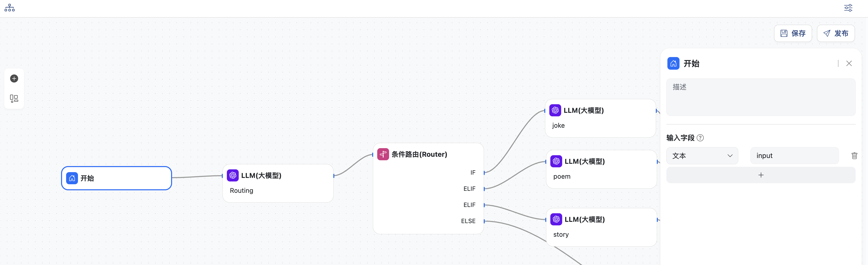Select the 开始 start node on canvas

[x=117, y=178]
